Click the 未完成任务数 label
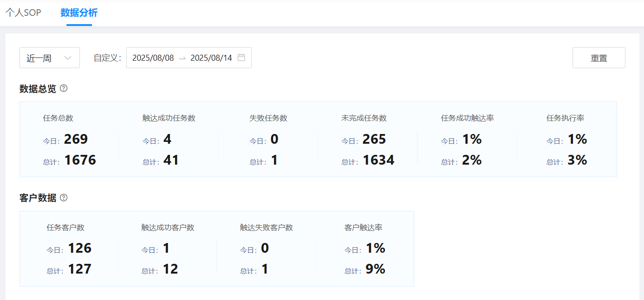The width and height of the screenshot is (644, 300). click(364, 118)
